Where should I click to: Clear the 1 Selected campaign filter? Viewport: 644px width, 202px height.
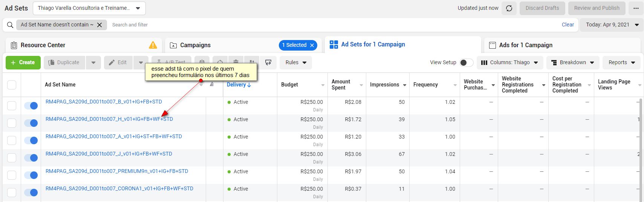click(x=312, y=45)
